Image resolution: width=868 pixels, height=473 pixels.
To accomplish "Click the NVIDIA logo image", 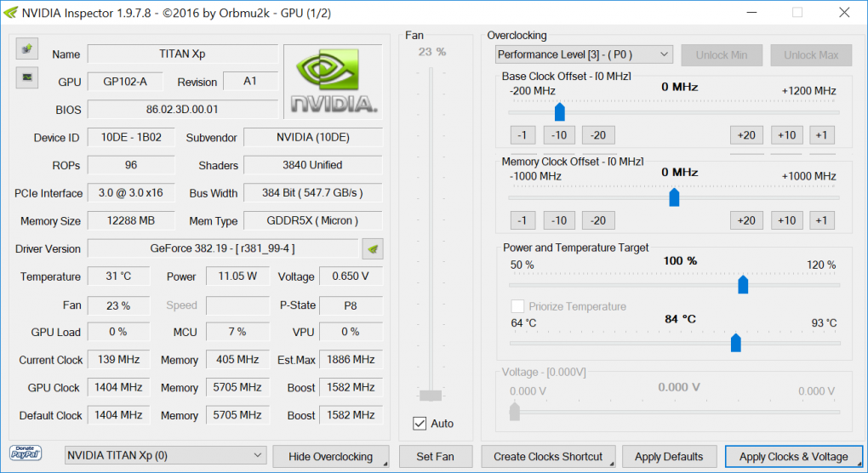I will (334, 82).
